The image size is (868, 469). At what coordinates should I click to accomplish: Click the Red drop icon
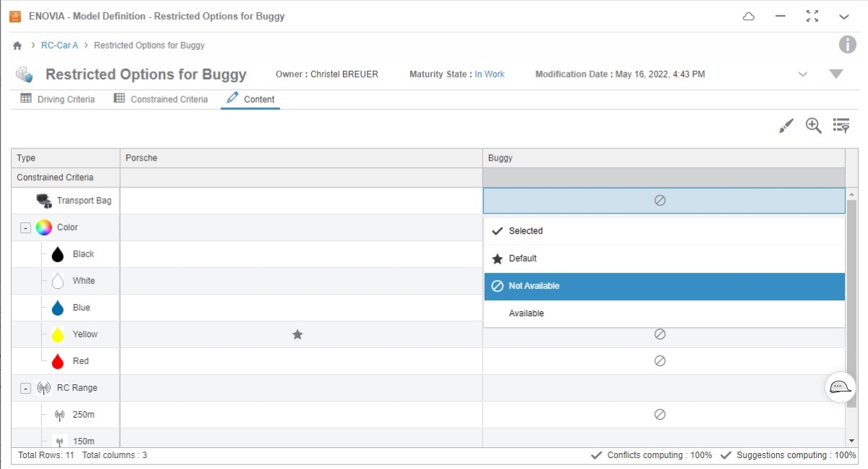(58, 361)
